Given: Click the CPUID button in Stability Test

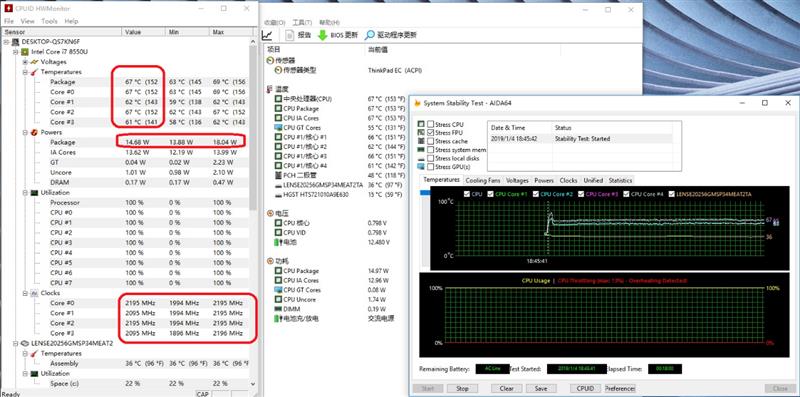Looking at the screenshot, I should 585,388.
